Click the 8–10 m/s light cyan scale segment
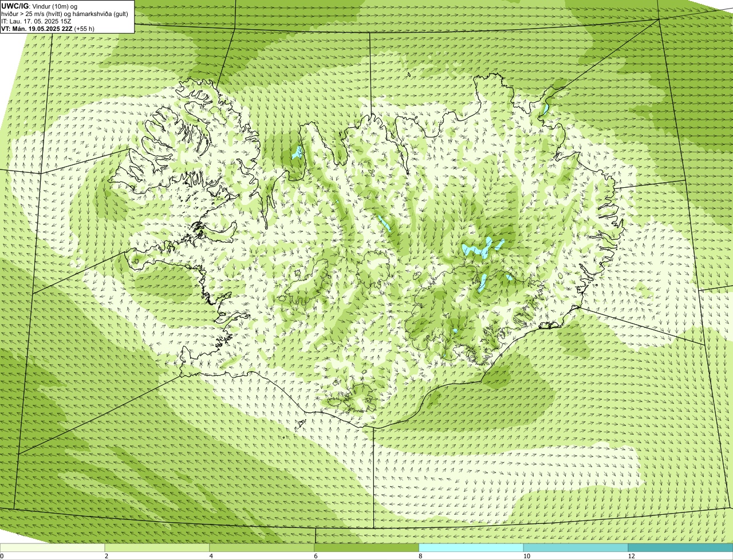Image resolution: width=733 pixels, height=560 pixels. [x=471, y=547]
